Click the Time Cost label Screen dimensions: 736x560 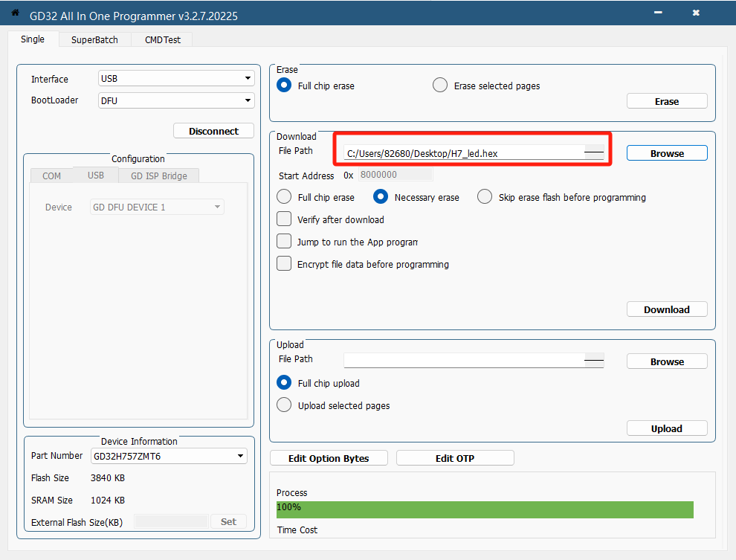297,530
